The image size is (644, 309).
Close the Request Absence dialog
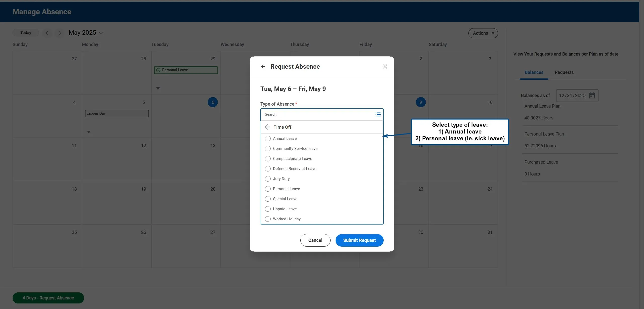(385, 67)
